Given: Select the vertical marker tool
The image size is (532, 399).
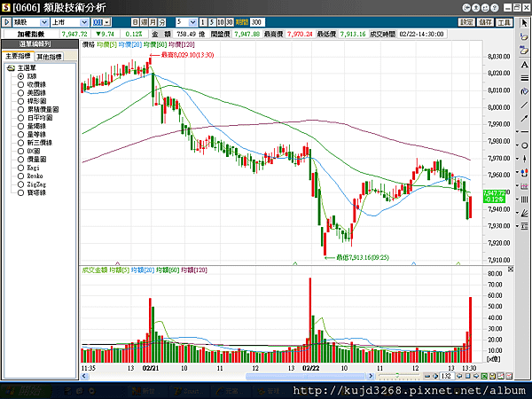Looking at the screenshot, I should (525, 159).
